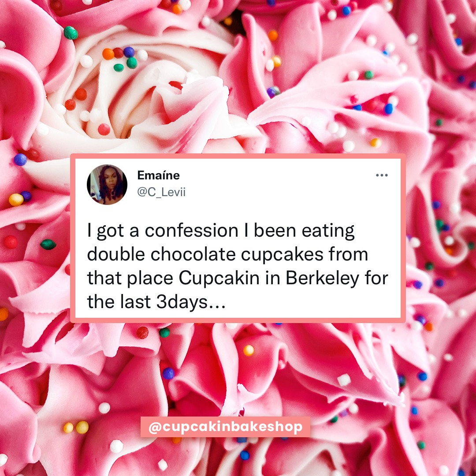Click the purple sprinkle on the white rosette
Viewport: 476px width, 476px height.
(x=129, y=52)
